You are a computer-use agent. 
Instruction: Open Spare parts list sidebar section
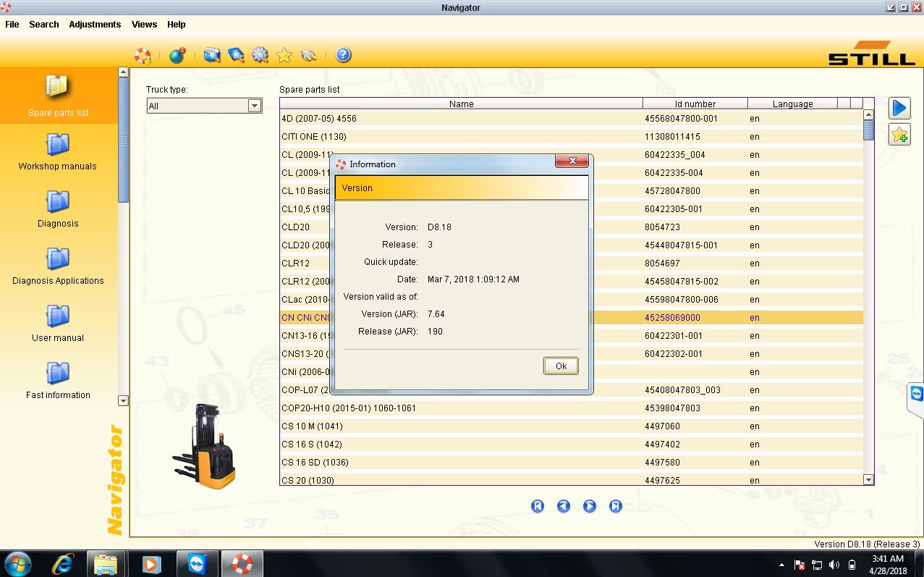[x=58, y=96]
